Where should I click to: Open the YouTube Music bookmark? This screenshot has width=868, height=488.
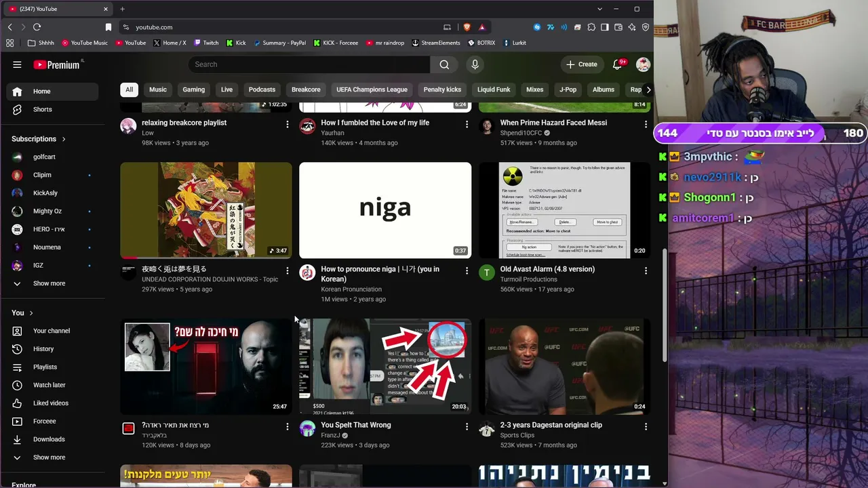85,43
